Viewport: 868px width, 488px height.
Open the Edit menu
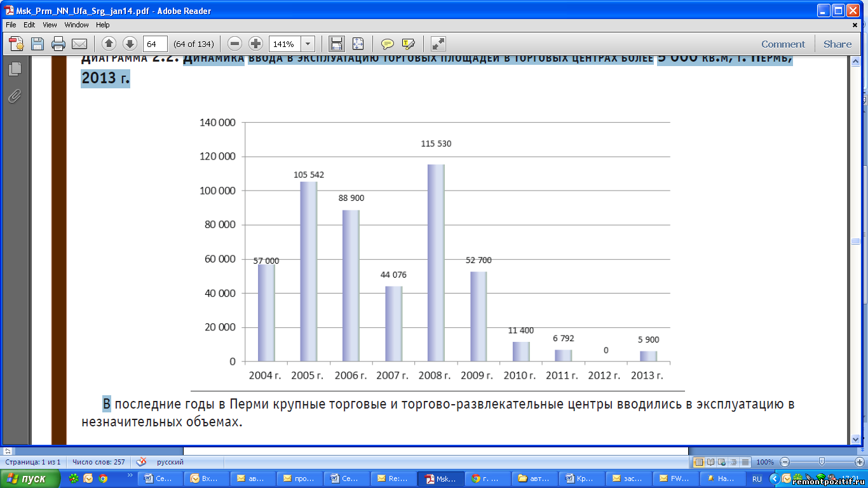point(29,25)
